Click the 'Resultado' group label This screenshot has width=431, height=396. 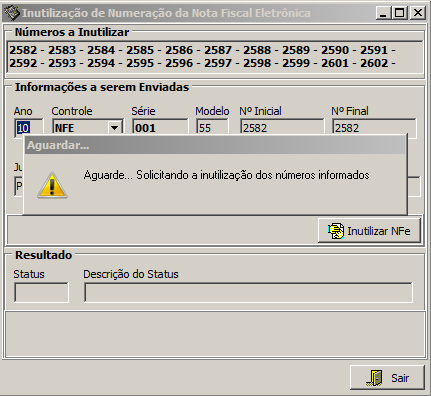coord(43,255)
